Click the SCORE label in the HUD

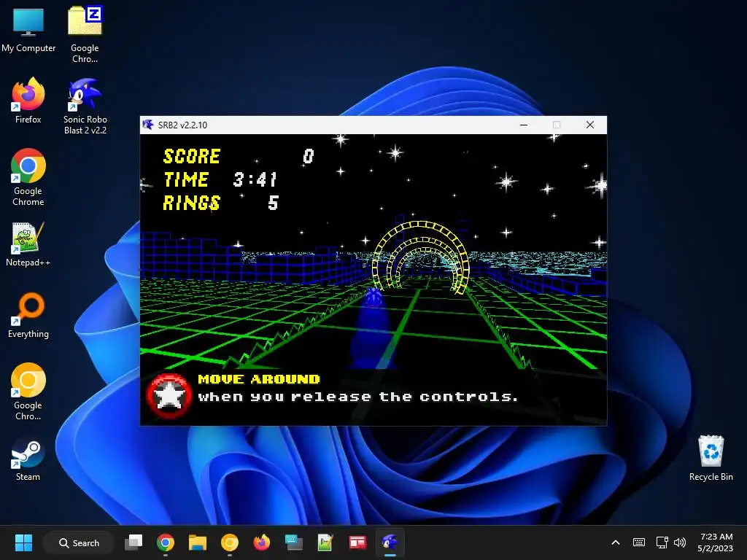click(192, 156)
